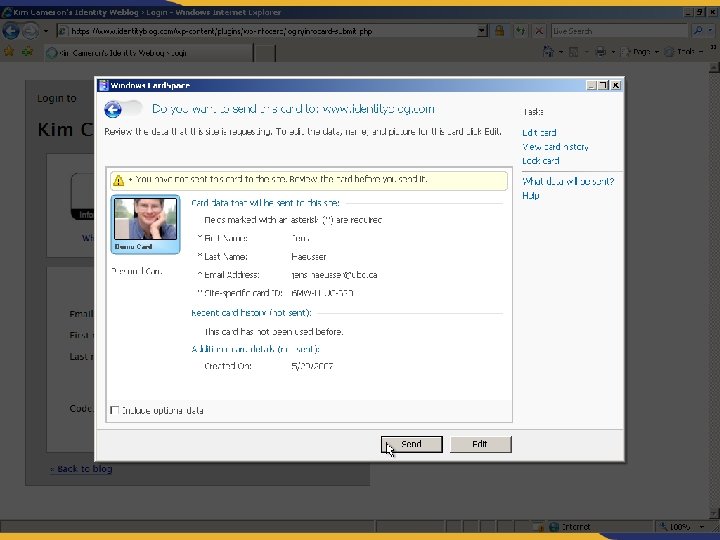This screenshot has width=720, height=540.
Task: Expand the Print dropdown arrow
Action: 613,52
